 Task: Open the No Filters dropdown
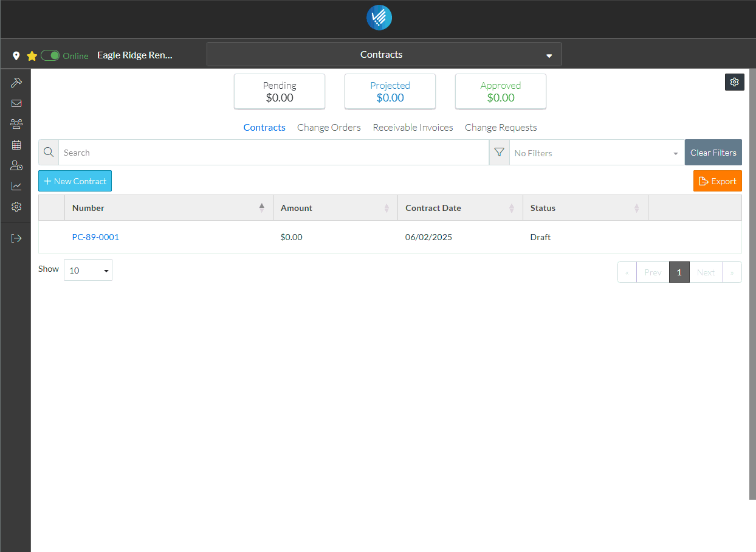pyautogui.click(x=597, y=153)
